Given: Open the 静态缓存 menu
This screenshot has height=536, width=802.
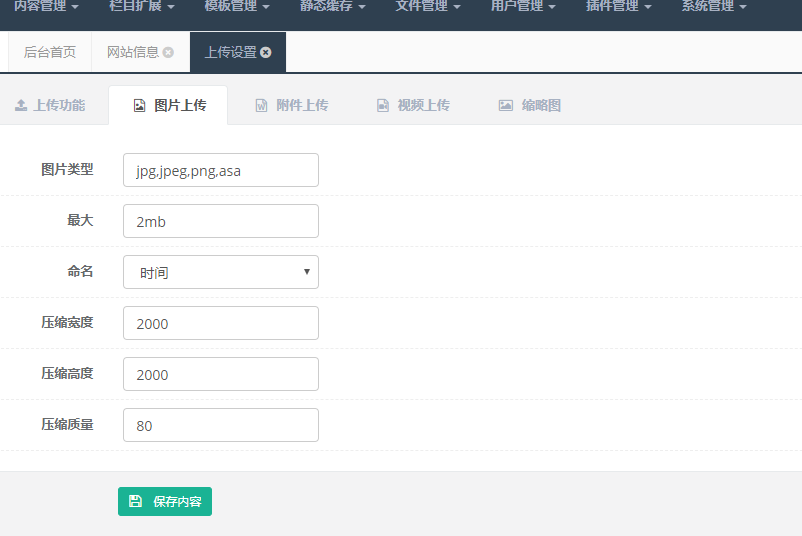Looking at the screenshot, I should click(332, 6).
